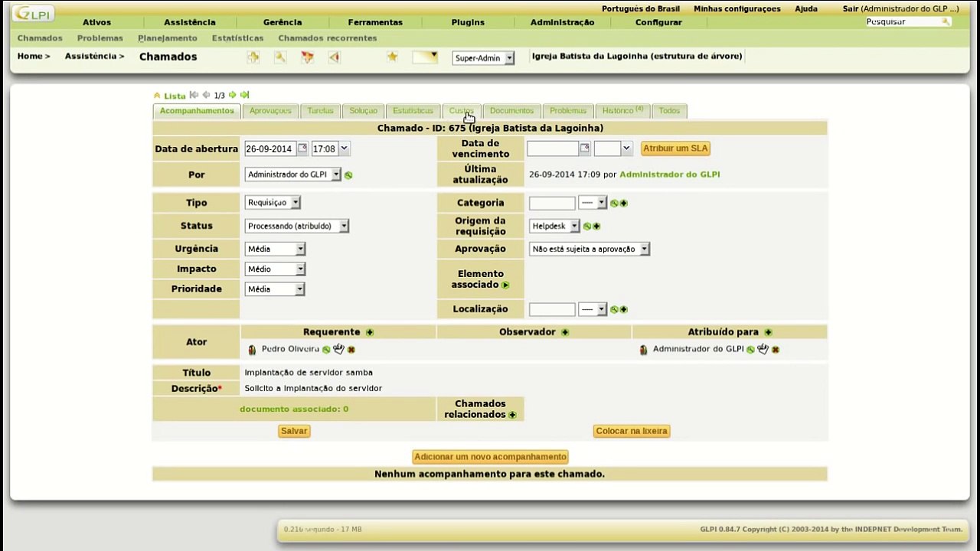The image size is (980, 551).
Task: Switch to the Documentos tab
Action: point(511,111)
